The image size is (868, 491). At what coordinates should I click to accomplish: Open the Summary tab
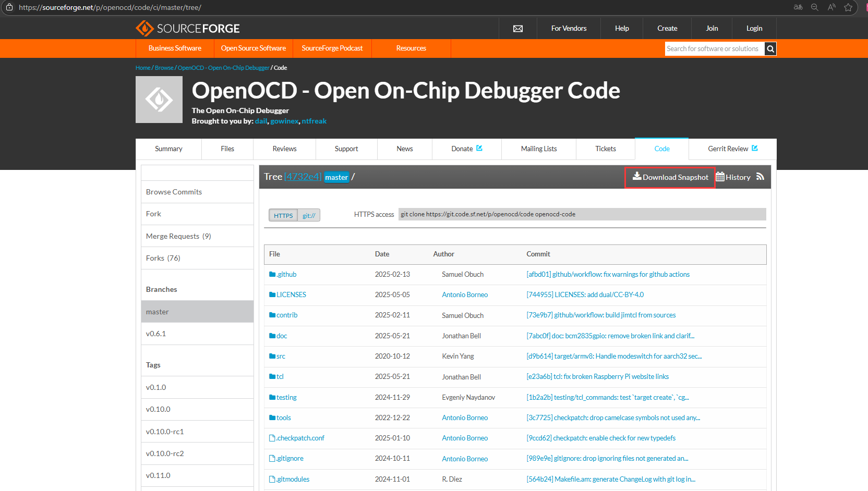pyautogui.click(x=168, y=149)
